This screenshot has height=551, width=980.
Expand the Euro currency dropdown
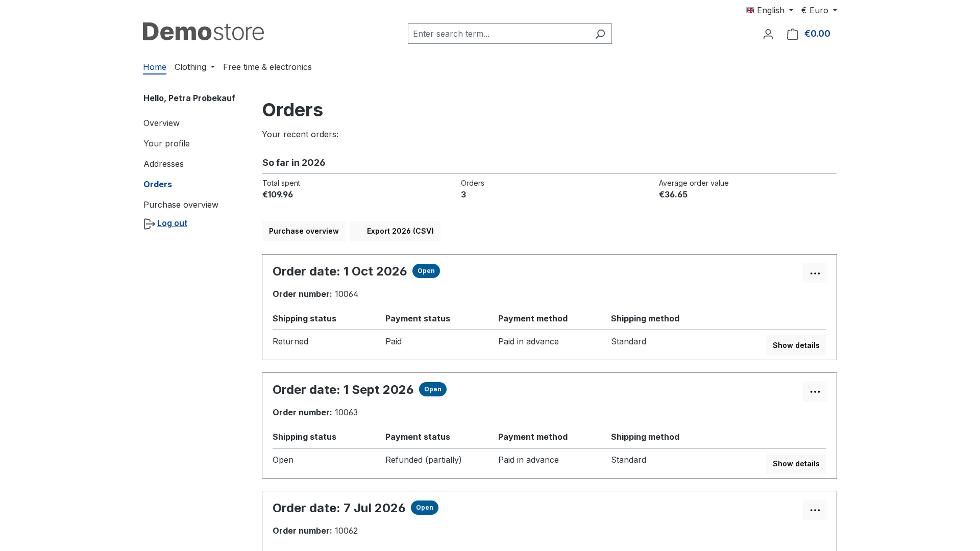pyautogui.click(x=819, y=10)
